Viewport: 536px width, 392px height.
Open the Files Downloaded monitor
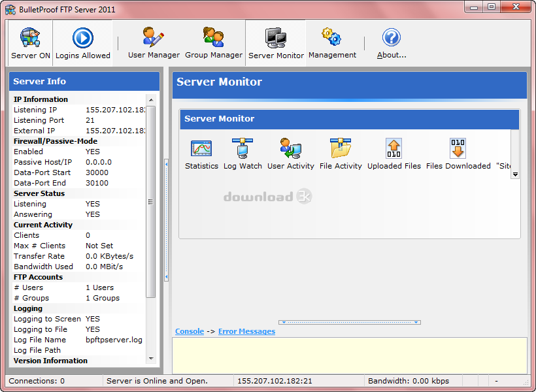click(x=458, y=154)
